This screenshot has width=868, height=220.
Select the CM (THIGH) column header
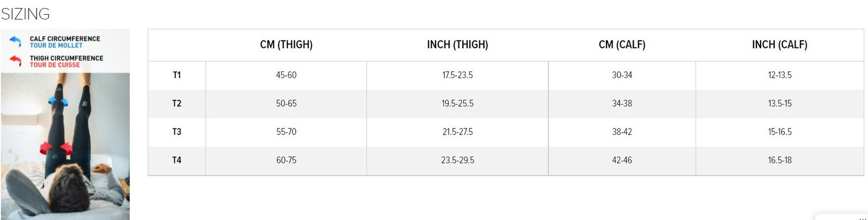[x=286, y=45]
